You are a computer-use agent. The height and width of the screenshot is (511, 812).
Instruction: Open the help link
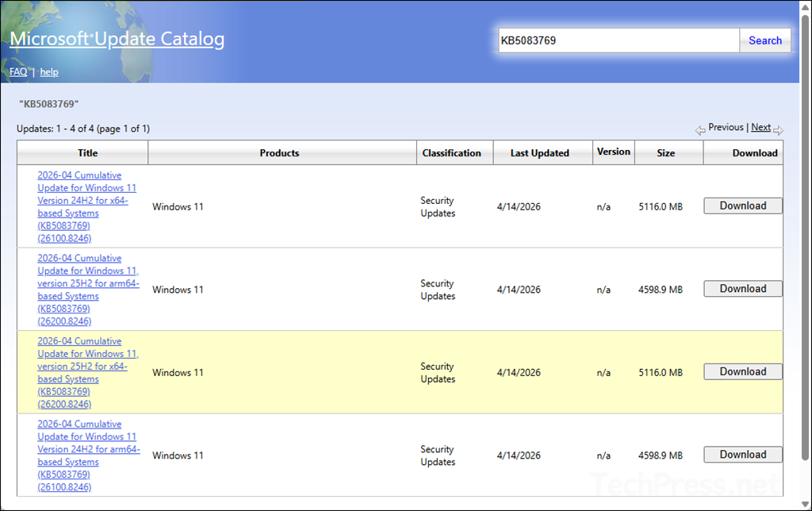pos(48,71)
